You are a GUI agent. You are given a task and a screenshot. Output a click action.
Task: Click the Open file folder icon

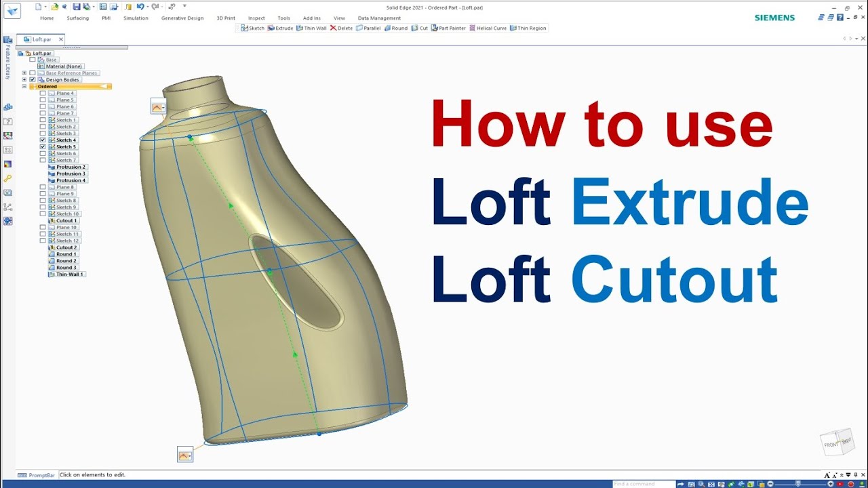55,7
